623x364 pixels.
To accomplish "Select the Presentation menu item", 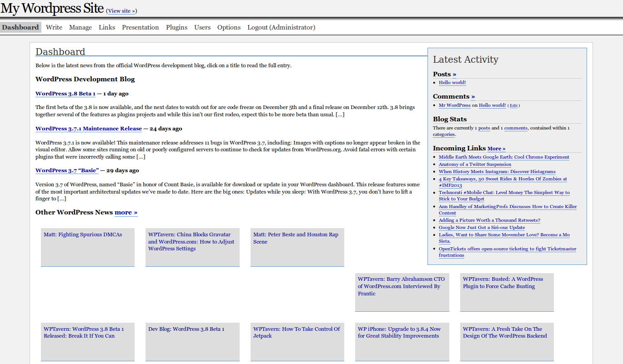I will 140,27.
